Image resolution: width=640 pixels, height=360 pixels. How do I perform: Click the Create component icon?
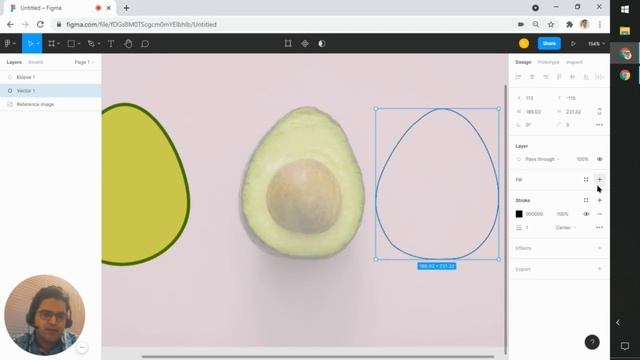305,43
